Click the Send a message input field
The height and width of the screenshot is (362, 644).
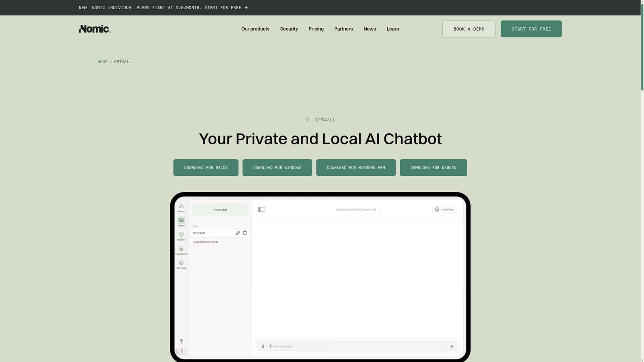pos(357,346)
